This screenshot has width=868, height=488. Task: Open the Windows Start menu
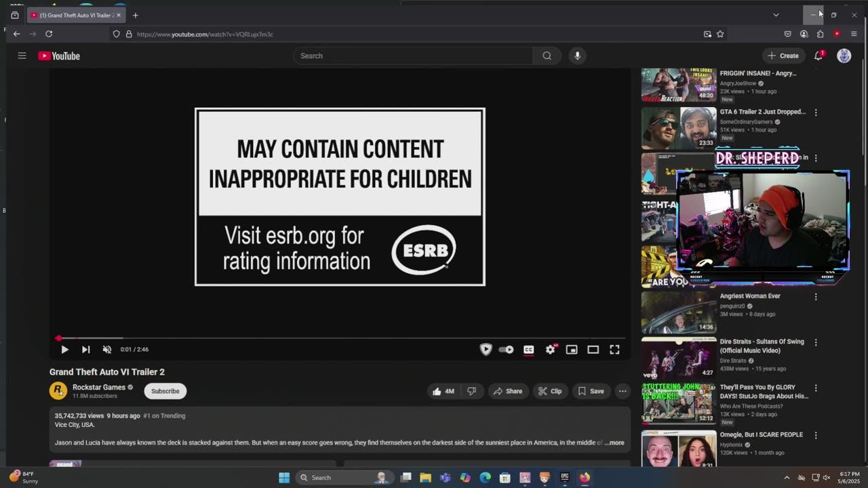point(284,478)
